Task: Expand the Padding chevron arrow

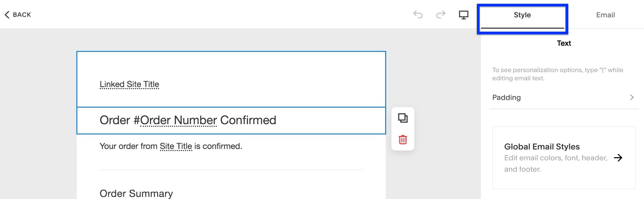Action: (x=632, y=97)
